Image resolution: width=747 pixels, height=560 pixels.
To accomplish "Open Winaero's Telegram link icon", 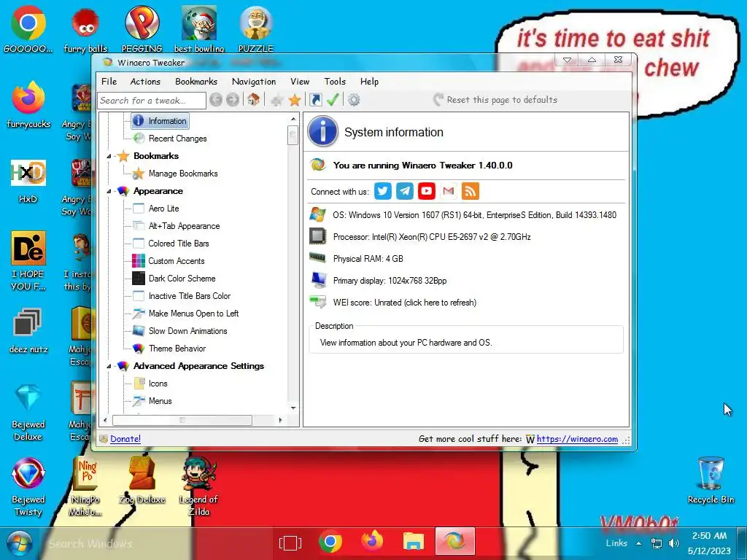I will [x=404, y=191].
